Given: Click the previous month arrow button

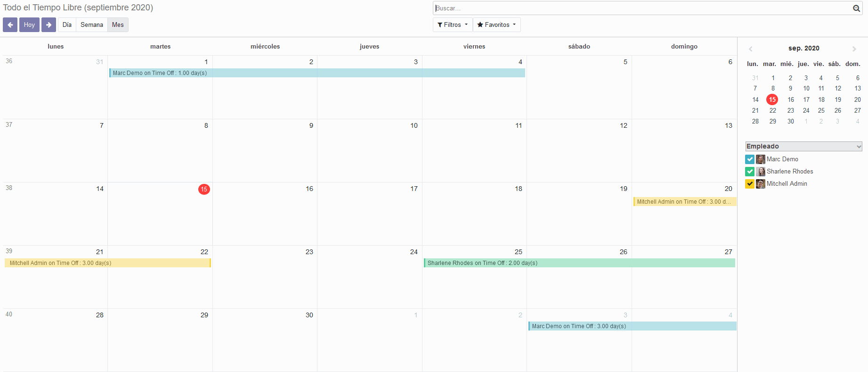Looking at the screenshot, I should [10, 25].
